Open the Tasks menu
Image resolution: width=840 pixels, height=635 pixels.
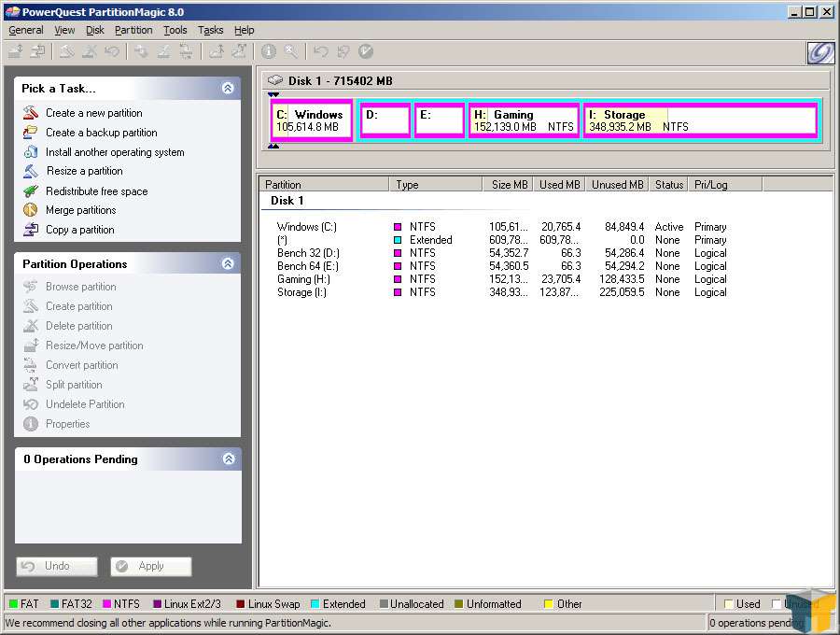pyautogui.click(x=211, y=30)
